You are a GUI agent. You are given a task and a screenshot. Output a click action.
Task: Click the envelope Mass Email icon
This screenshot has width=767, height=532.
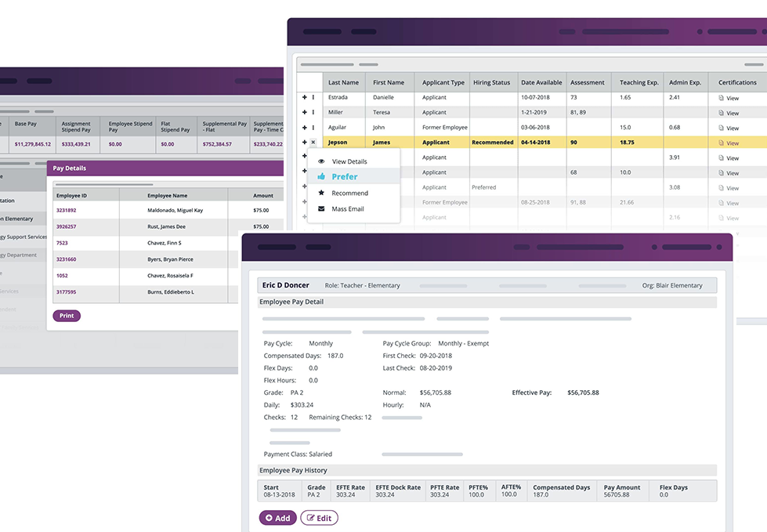(x=321, y=209)
